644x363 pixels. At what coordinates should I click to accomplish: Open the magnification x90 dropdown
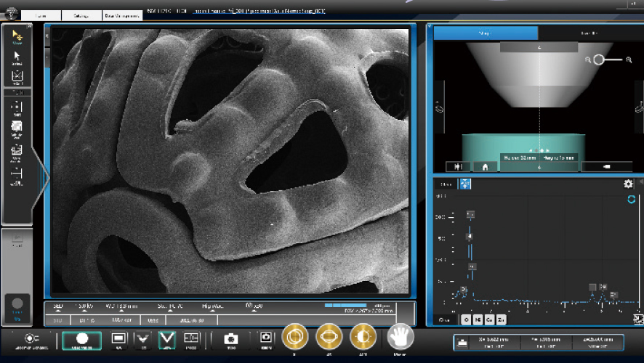tap(254, 310)
